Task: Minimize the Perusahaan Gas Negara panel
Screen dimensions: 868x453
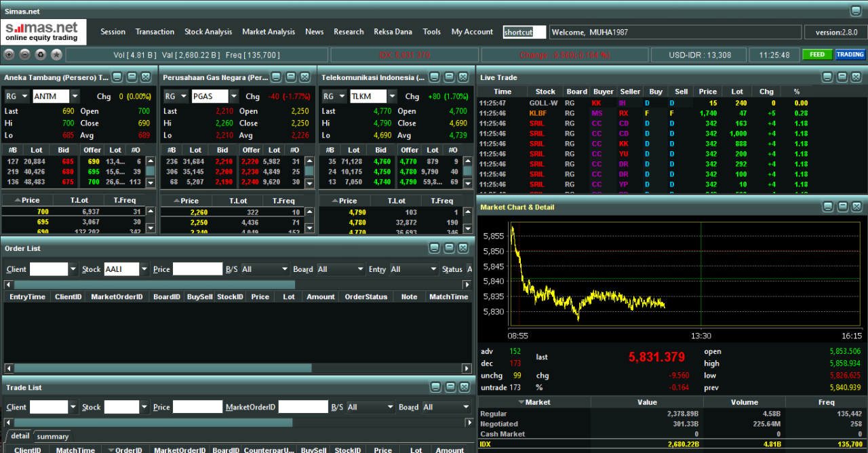Action: (277, 77)
